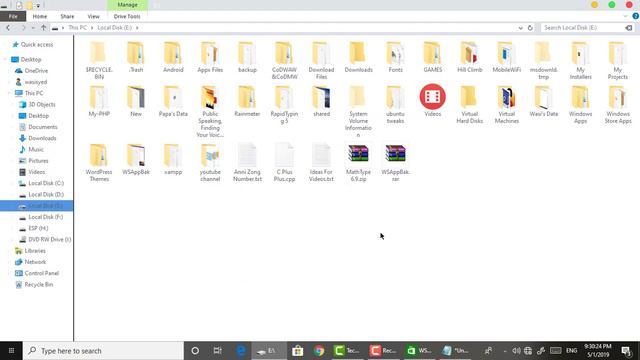640x360 pixels.
Task: Select Ideas For Videos.txt file
Action: pyautogui.click(x=321, y=163)
